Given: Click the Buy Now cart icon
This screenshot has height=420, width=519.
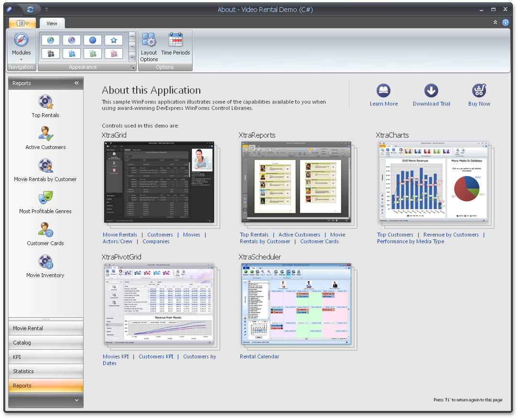Looking at the screenshot, I should pyautogui.click(x=479, y=90).
